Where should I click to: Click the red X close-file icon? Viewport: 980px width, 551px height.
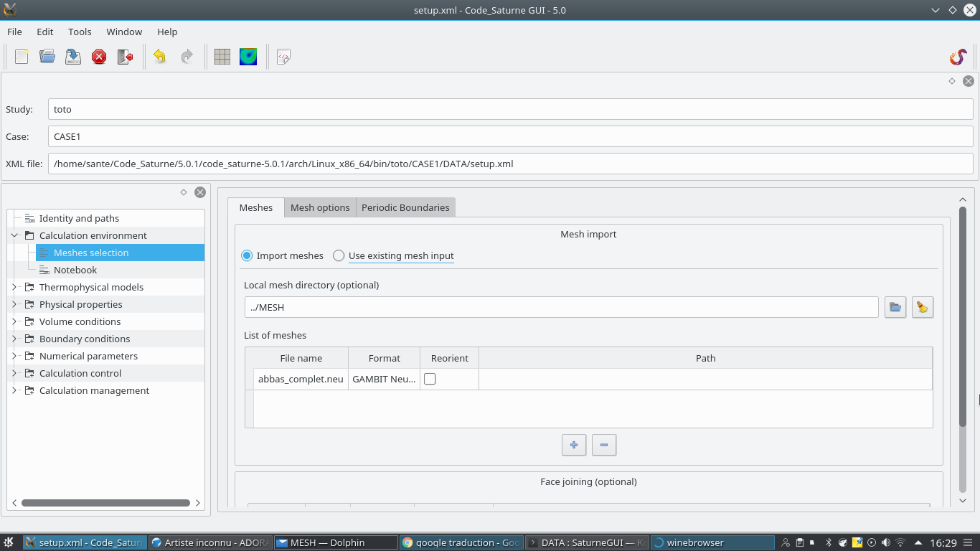pyautogui.click(x=99, y=57)
